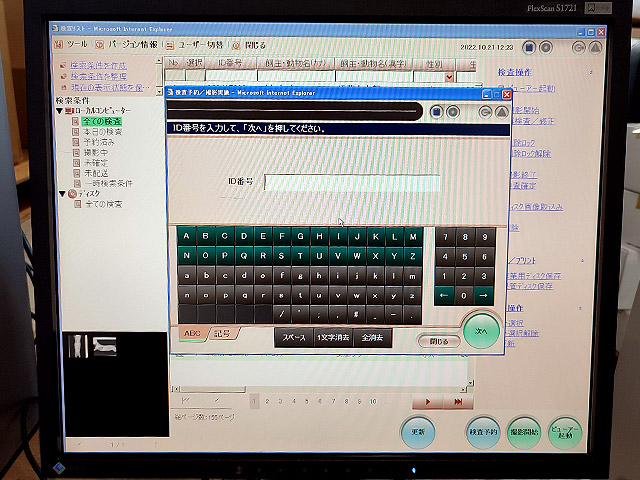Collapse the ローカルコンピューター tree node
Screen dimensions: 640x480
pos(60,111)
